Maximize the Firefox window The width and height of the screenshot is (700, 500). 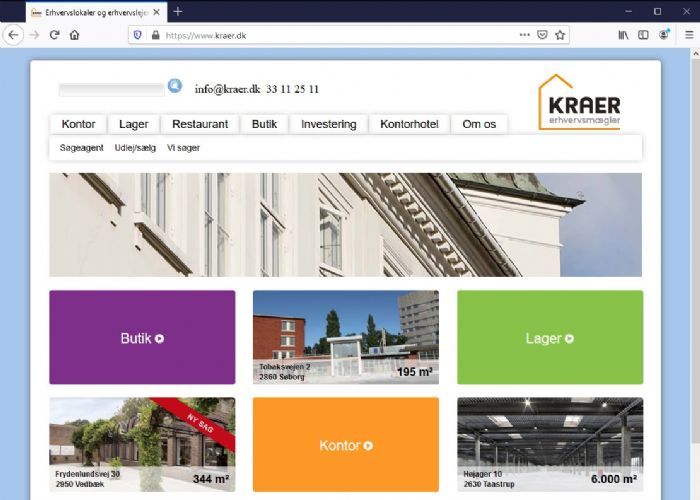657,12
